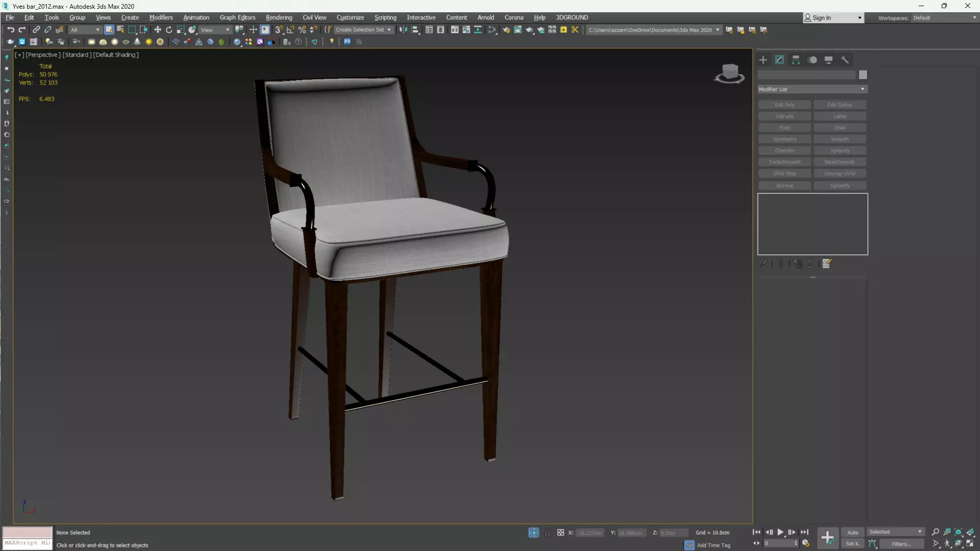Toggle Absolute/Offset transform type-in mode
This screenshot has height=551, width=980.
560,533
